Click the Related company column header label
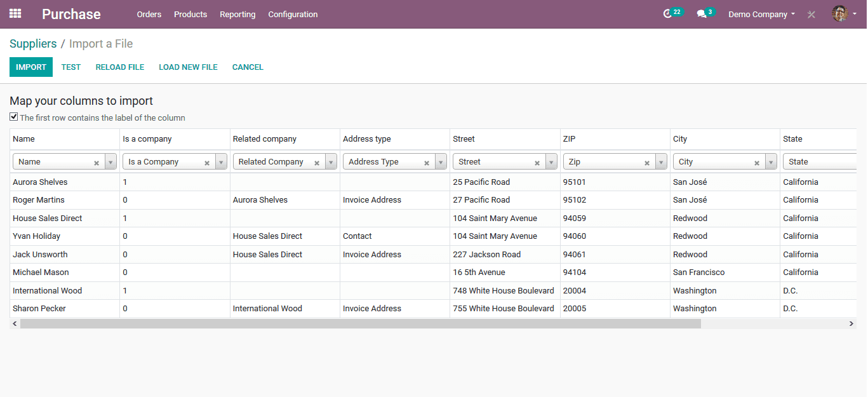Image resolution: width=868 pixels, height=397 pixels. (x=265, y=138)
